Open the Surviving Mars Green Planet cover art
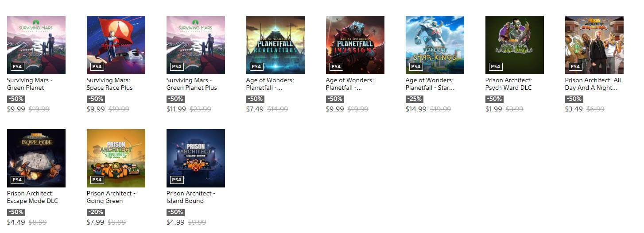644x233 pixels. [36, 45]
